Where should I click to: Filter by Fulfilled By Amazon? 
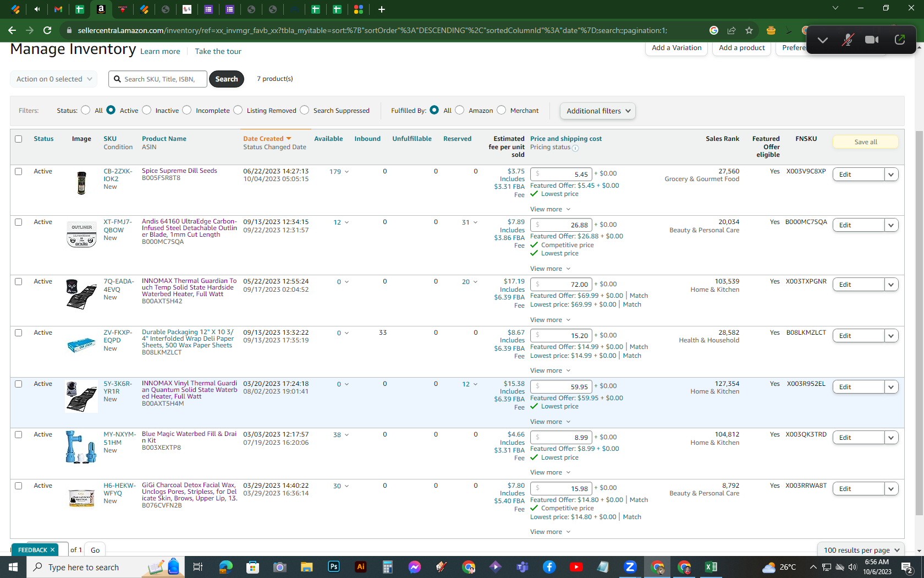coord(460,110)
